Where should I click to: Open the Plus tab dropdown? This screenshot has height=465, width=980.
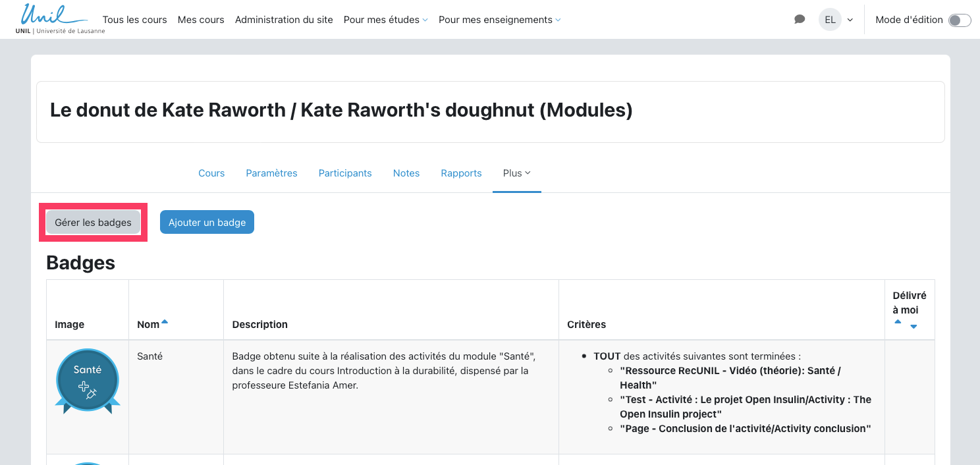click(516, 173)
